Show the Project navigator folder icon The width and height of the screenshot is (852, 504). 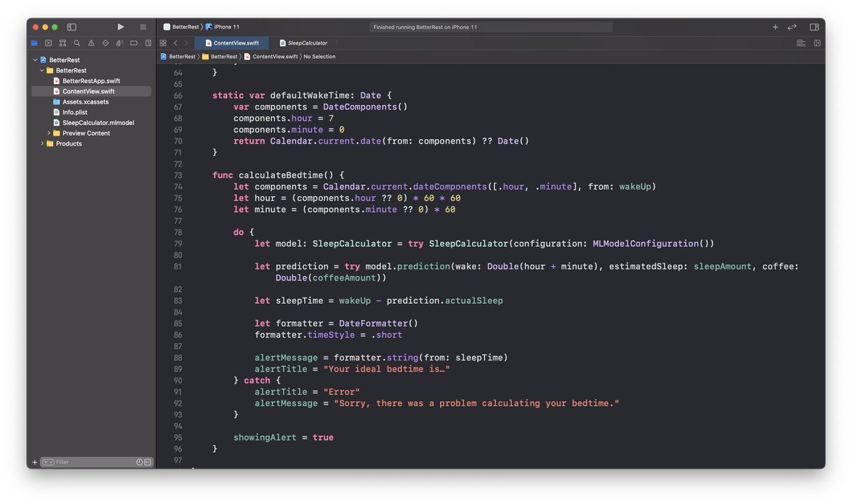(34, 43)
